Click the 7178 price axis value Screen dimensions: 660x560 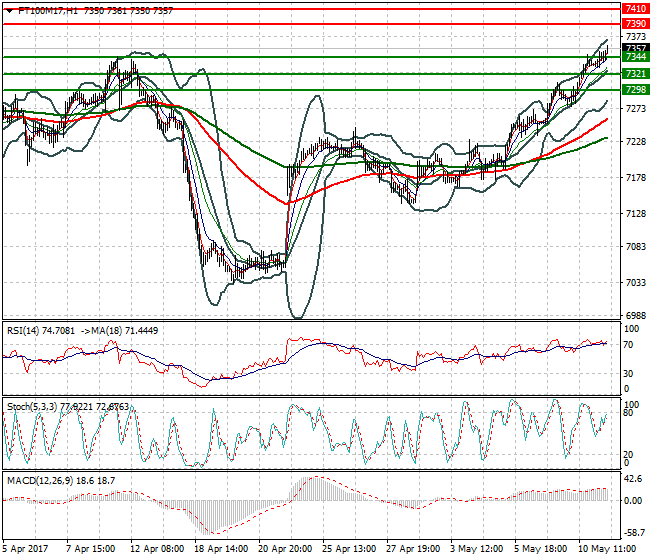tap(636, 178)
